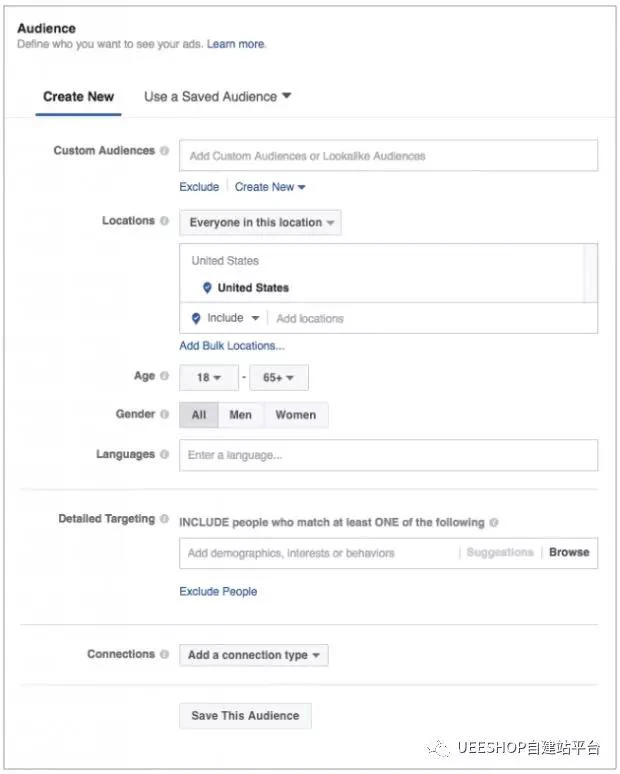620x774 pixels.
Task: Open the minimum age 18 dropdown
Action: point(209,378)
